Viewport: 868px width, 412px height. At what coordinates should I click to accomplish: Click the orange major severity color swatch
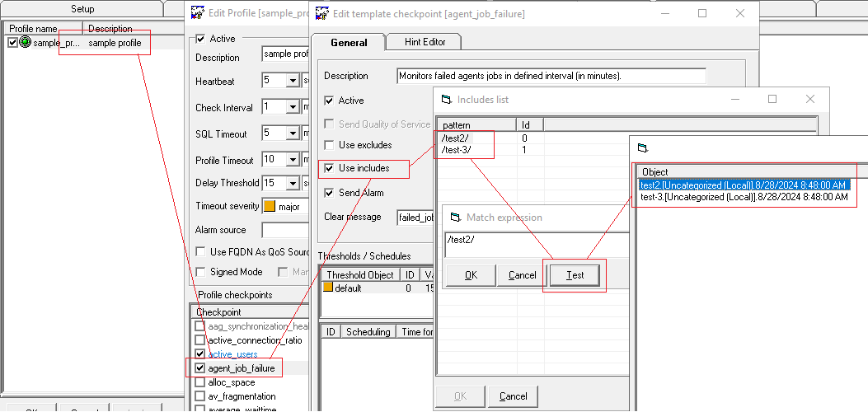(x=269, y=206)
